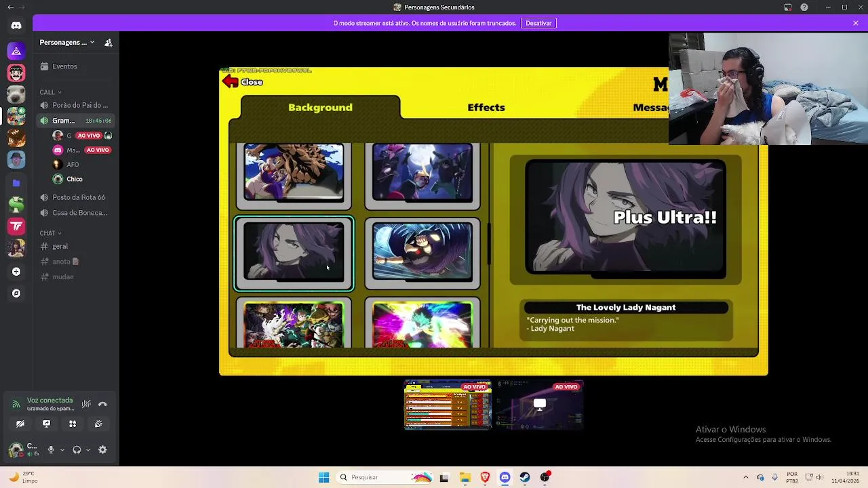Click the Close arrow in game menu

point(243,82)
